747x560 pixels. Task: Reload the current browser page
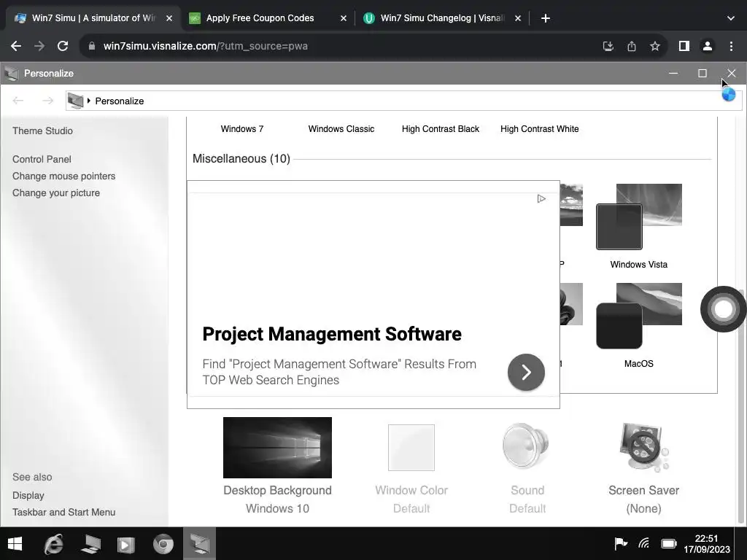[x=63, y=46]
